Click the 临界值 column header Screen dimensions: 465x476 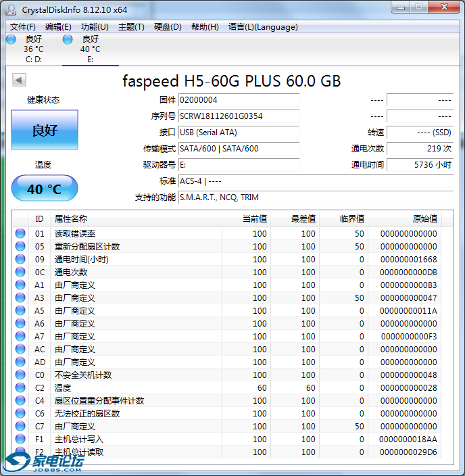click(343, 218)
